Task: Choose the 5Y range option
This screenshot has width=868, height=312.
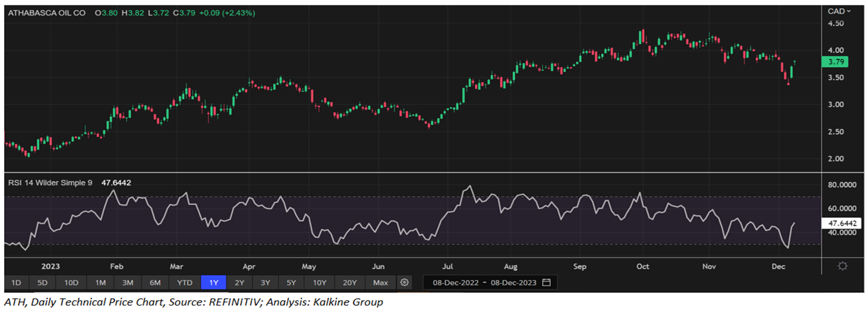Action: tap(291, 282)
